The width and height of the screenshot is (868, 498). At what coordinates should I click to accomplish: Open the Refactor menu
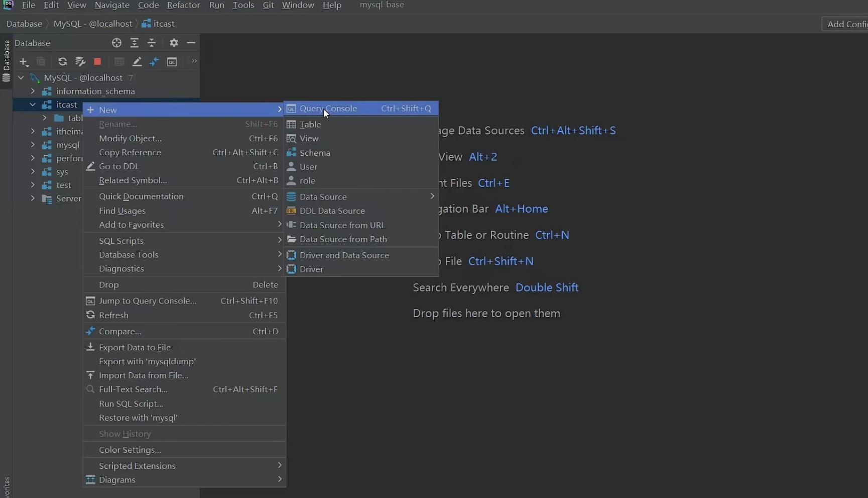tap(183, 5)
